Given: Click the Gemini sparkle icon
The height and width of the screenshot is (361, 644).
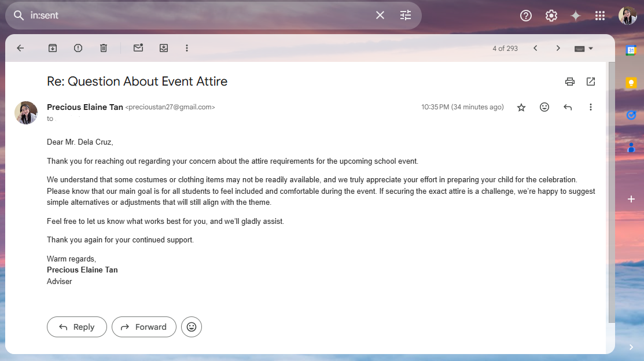Looking at the screenshot, I should click(576, 16).
